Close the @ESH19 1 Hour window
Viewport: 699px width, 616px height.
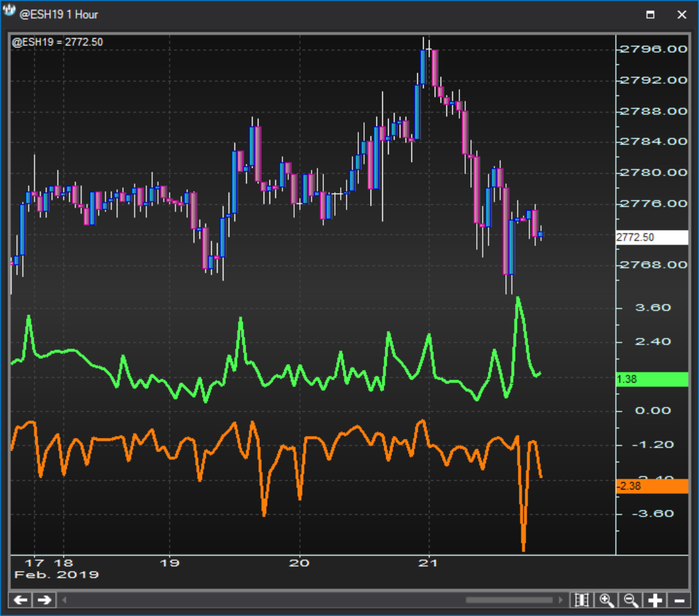pyautogui.click(x=682, y=15)
